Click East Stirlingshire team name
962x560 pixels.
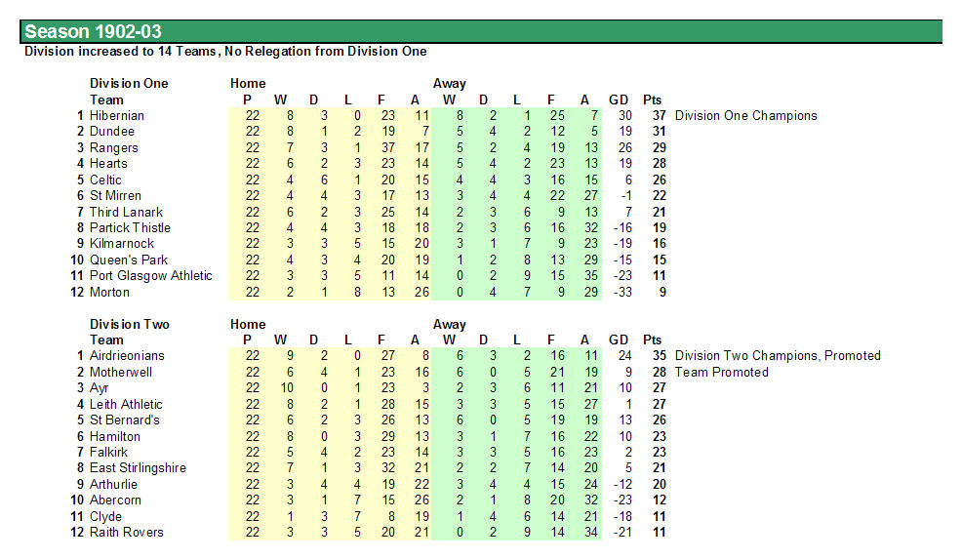(x=138, y=468)
